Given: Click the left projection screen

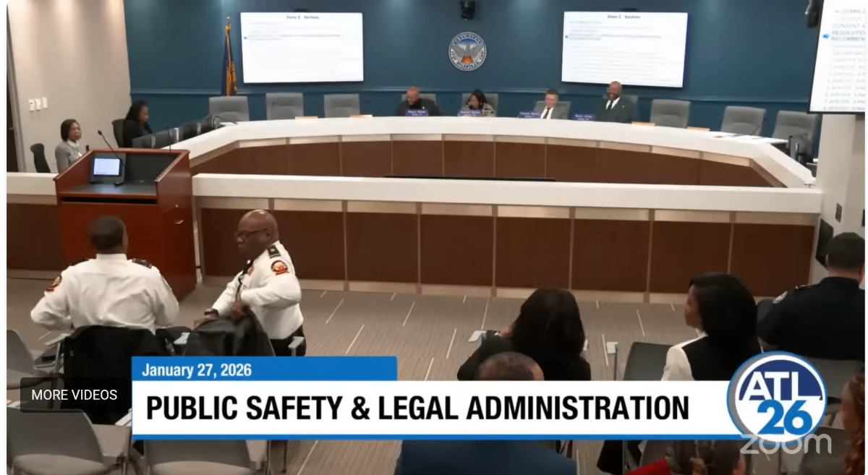Looking at the screenshot, I should pyautogui.click(x=302, y=47).
